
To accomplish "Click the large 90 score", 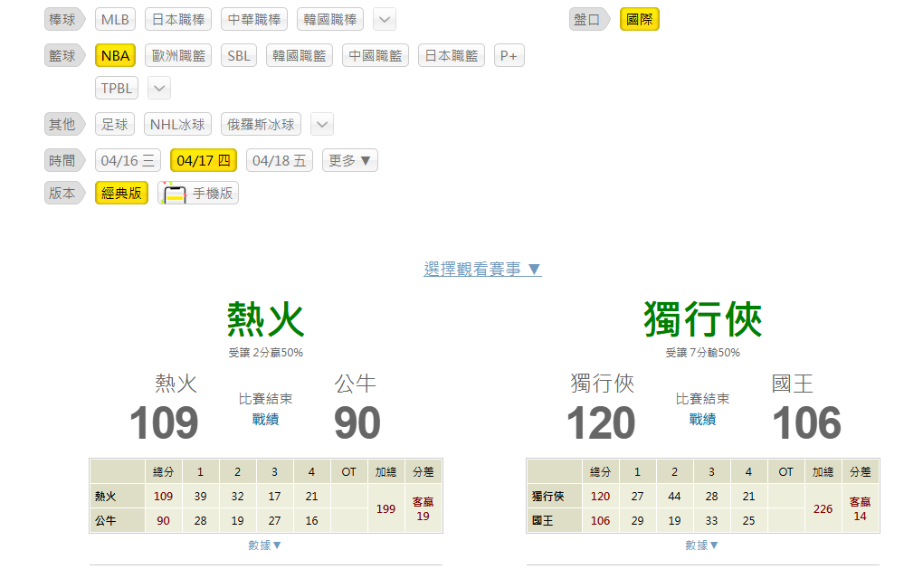I will pyautogui.click(x=357, y=422).
